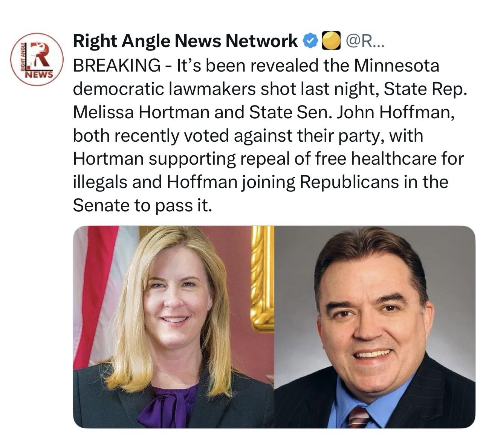Click the name Melissa Hortman in tweet text
The image size is (486, 448).
(x=141, y=112)
